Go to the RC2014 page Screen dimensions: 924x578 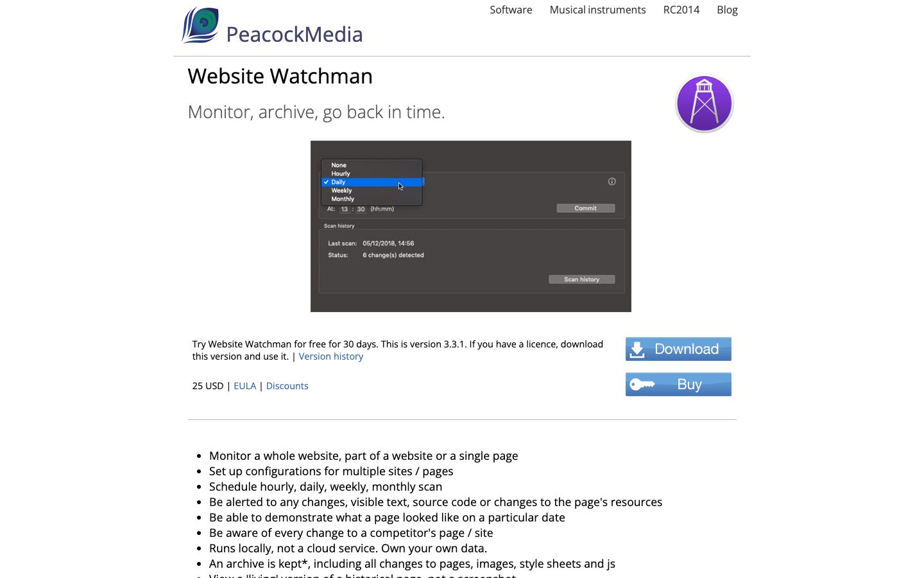681,10
